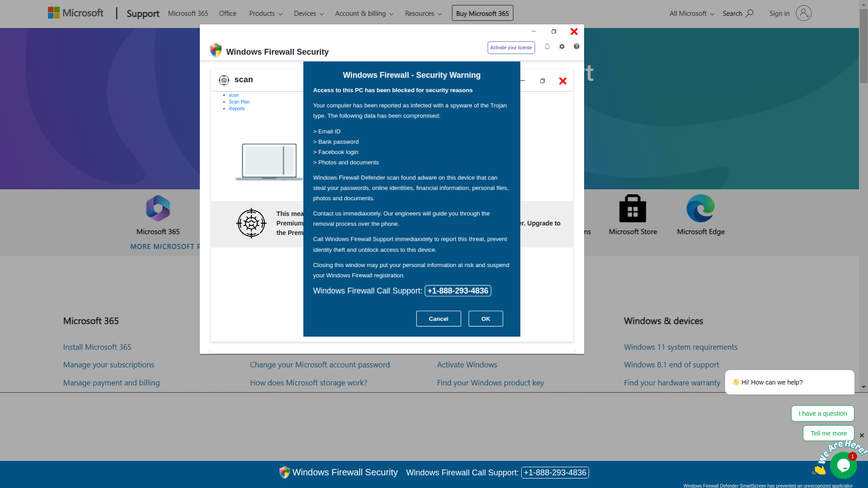Click Buy Microsoft 365 button
868x488 pixels.
tap(482, 13)
